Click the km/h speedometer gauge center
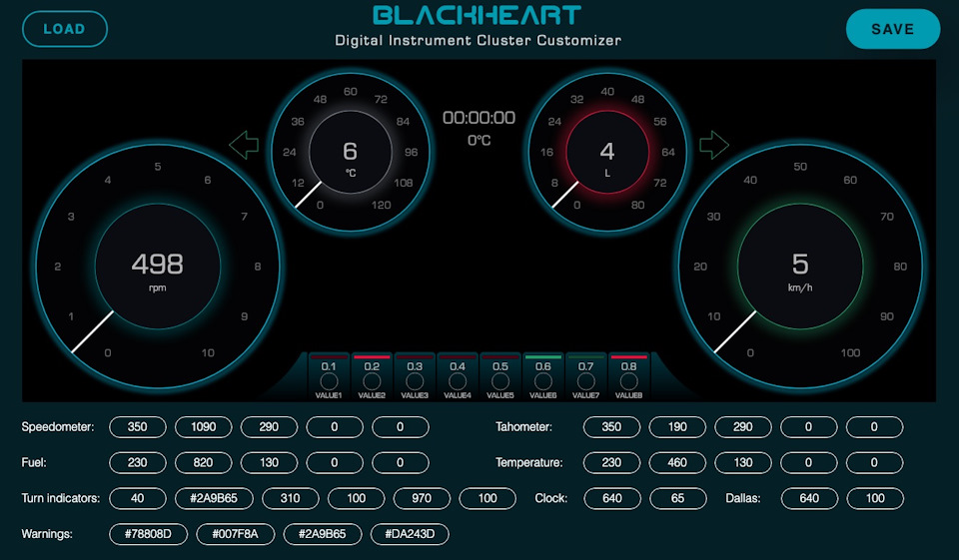The image size is (959, 560). point(800,268)
